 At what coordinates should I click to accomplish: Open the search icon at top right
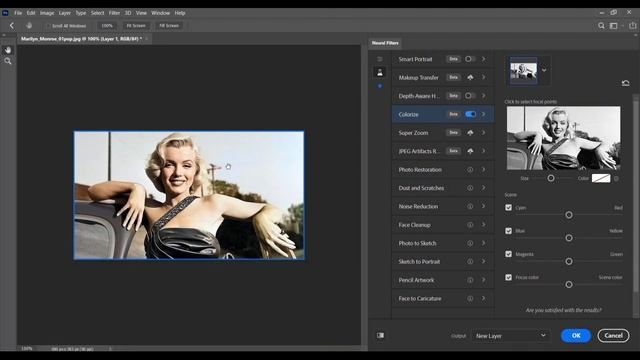601,25
